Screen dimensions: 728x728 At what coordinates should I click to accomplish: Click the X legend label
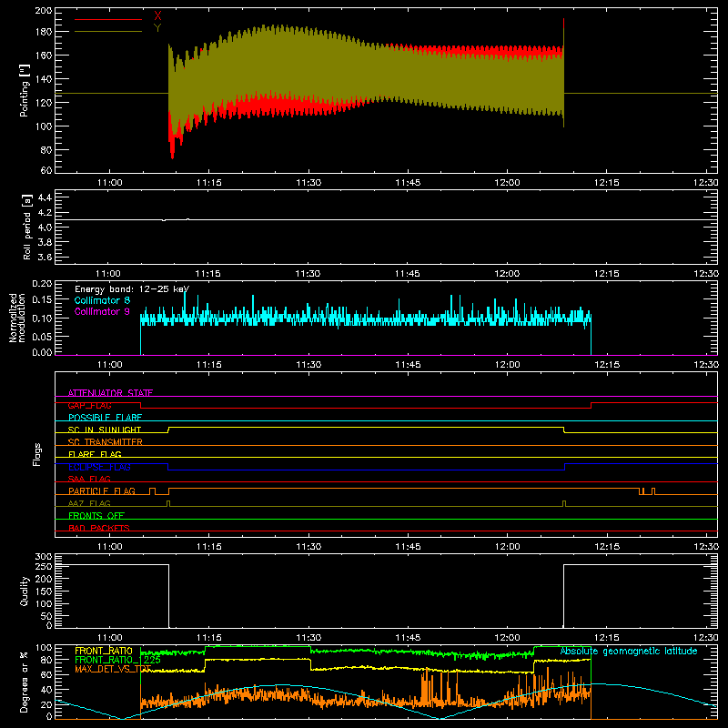[x=157, y=16]
